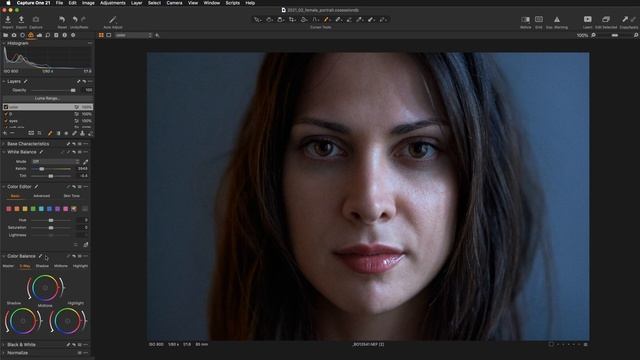Open the Output gear tool tab
640x360 pixels.
point(73,36)
